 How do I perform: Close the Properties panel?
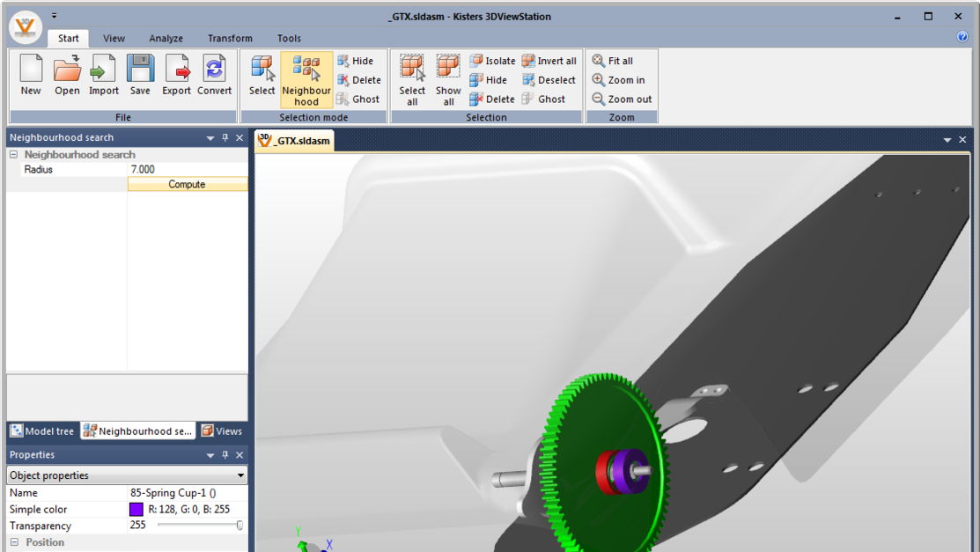pyautogui.click(x=239, y=455)
